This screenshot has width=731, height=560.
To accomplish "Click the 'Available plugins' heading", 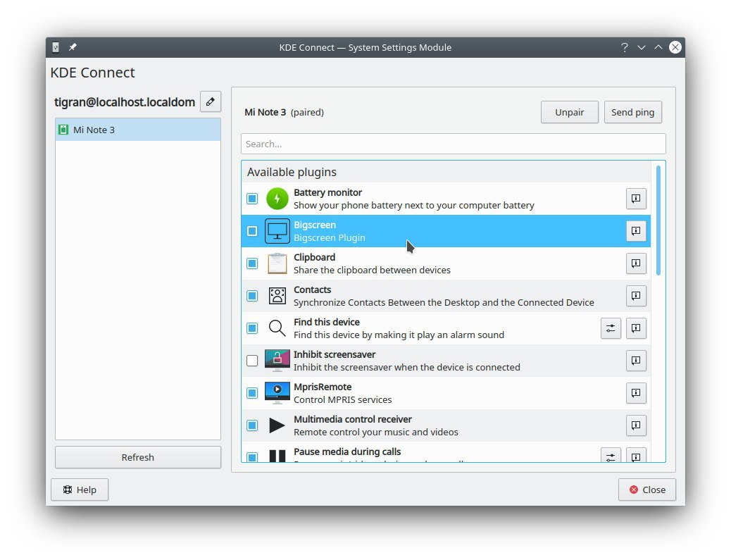I will (x=292, y=172).
